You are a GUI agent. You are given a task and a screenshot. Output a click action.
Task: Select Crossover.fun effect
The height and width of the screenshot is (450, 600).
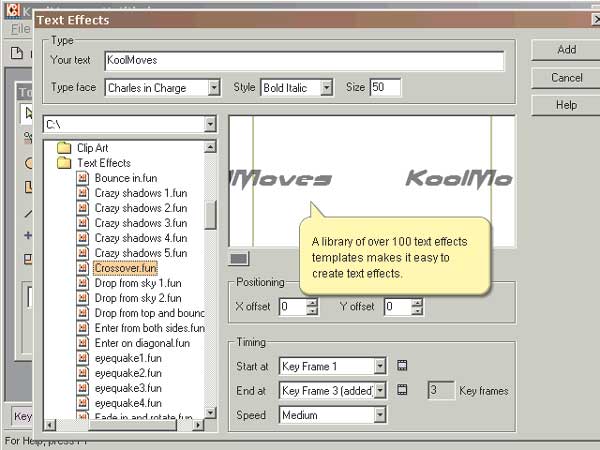pos(126,268)
